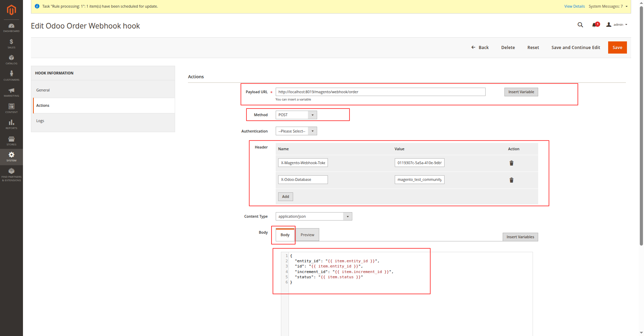The width and height of the screenshot is (644, 336).
Task: Expand the System Messages dropdown
Action: [x=608, y=6]
